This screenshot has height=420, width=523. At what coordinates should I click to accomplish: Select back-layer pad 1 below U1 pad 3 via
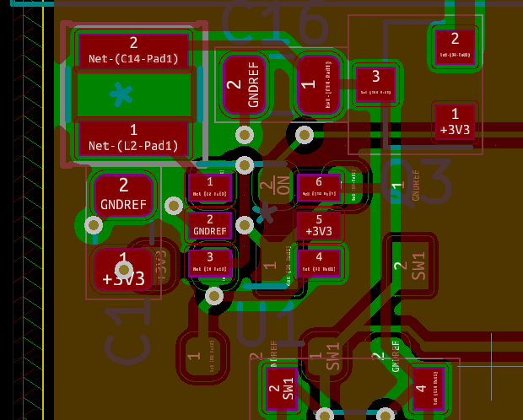pyautogui.click(x=202, y=356)
